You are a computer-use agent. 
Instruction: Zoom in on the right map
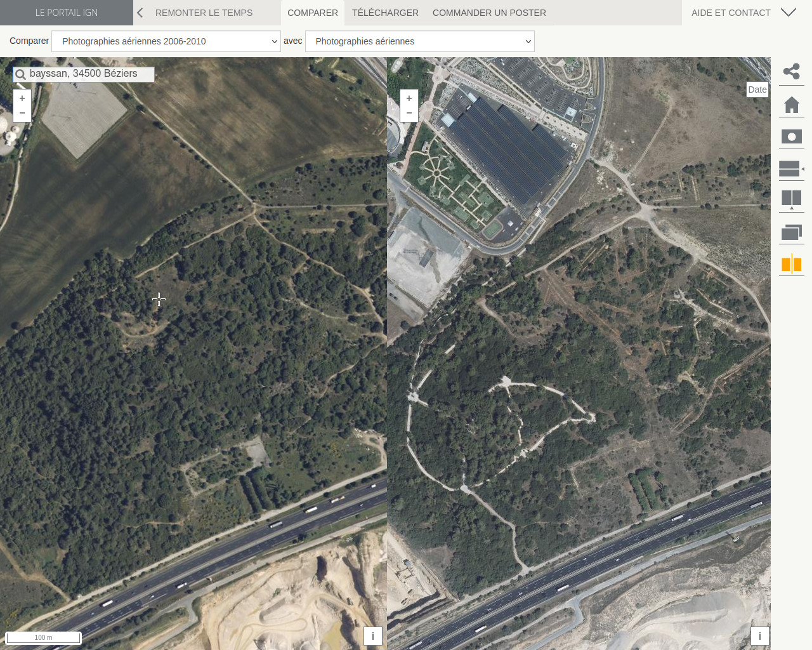(x=409, y=98)
